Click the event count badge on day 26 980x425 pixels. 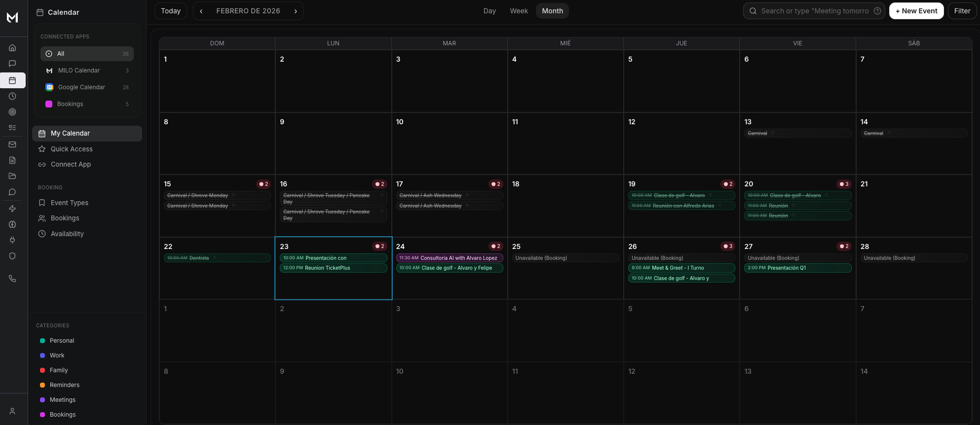[x=728, y=247]
